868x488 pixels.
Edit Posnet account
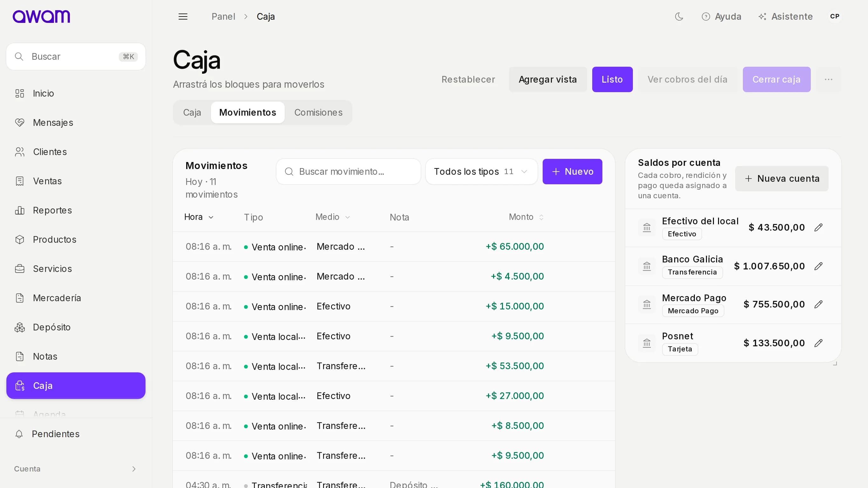coord(819,343)
